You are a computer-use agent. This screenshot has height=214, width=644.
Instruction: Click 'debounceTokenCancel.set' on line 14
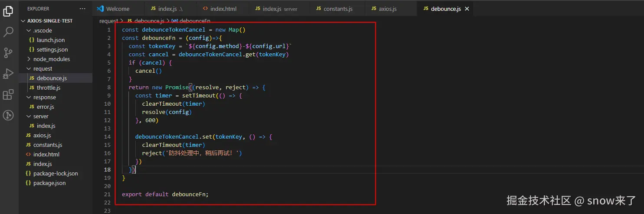[x=174, y=136]
